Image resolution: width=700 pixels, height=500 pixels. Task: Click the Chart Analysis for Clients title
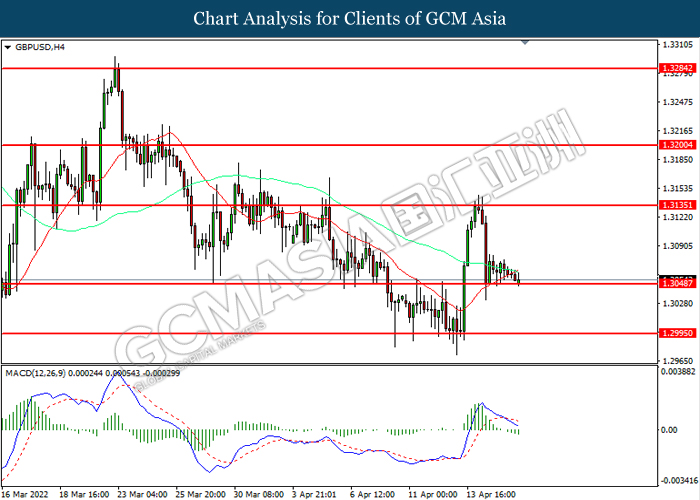(350, 19)
